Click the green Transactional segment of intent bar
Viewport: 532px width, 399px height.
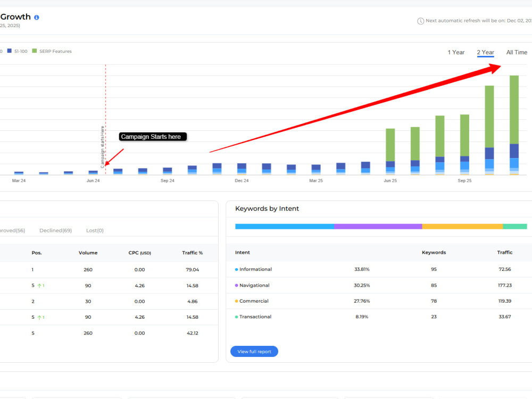514,226
